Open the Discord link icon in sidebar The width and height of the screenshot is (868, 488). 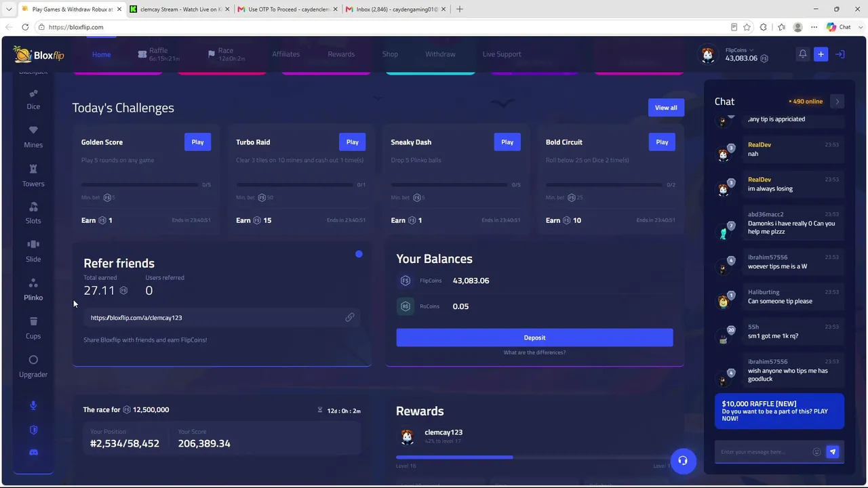[x=33, y=452]
